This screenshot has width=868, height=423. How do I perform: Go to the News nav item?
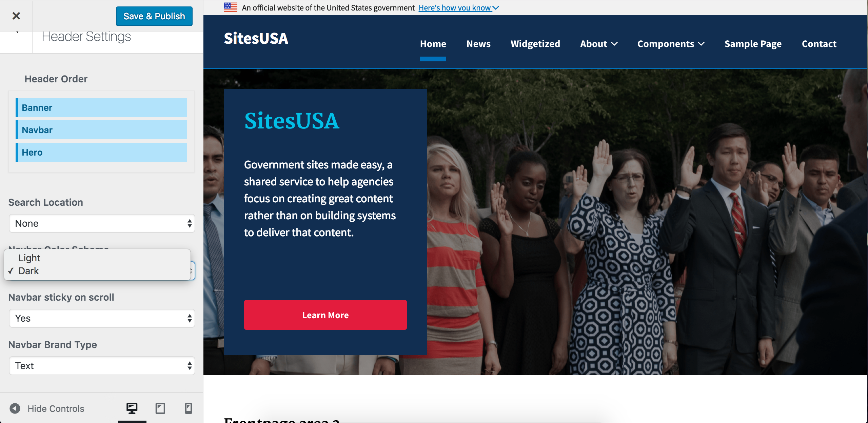click(478, 44)
